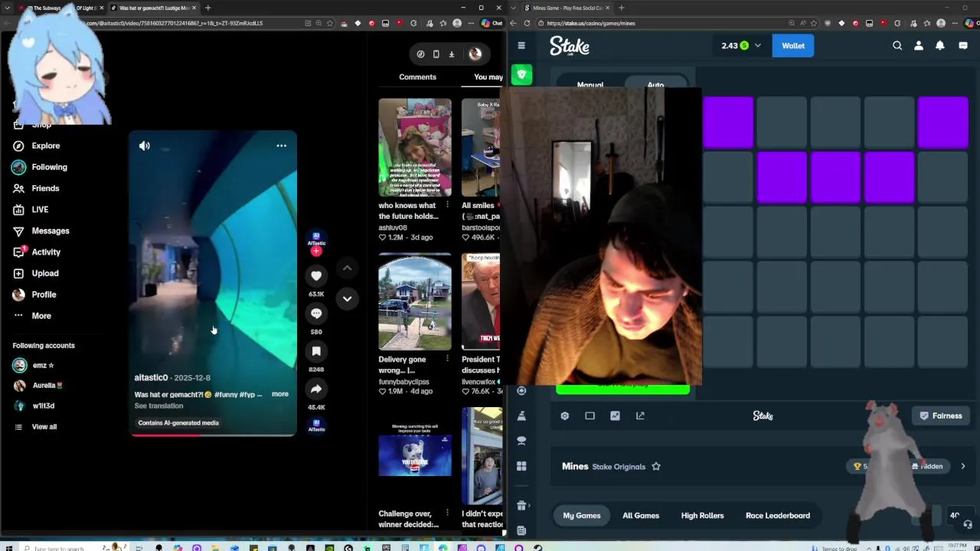Open Stake user account icon
Screen dimensions: 980x551
point(919,46)
